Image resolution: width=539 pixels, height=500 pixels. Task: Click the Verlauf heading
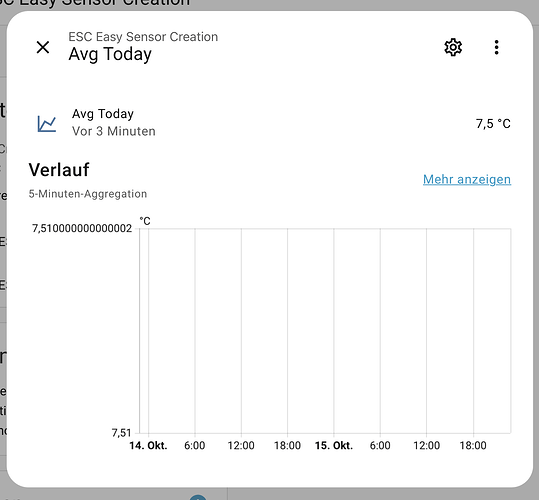(x=59, y=170)
